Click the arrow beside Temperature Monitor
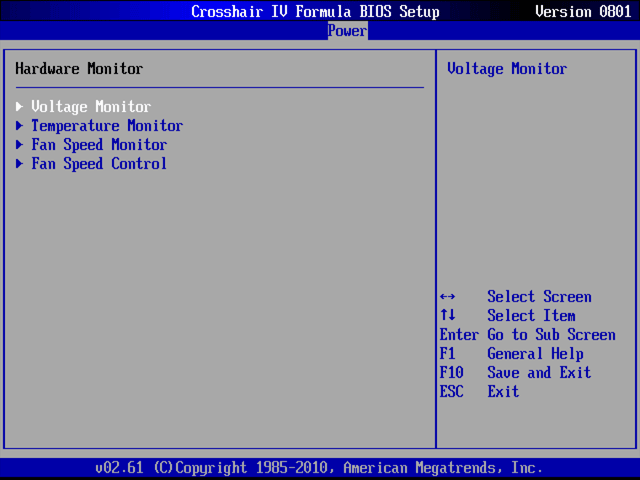Screen dimensions: 640x480 point(19,126)
